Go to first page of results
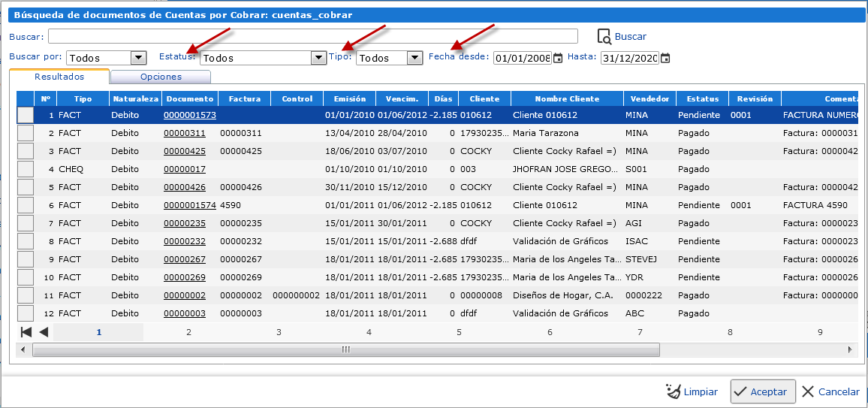This screenshot has height=408, width=868. tap(26, 332)
